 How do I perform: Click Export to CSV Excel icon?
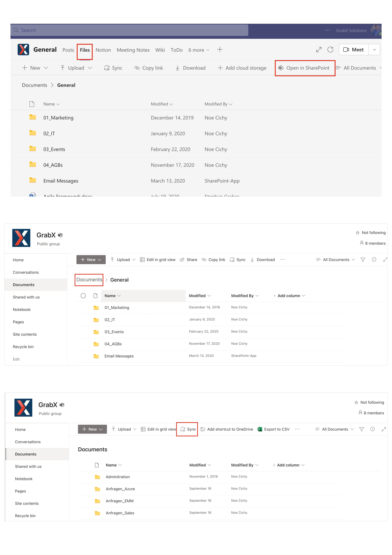coord(260,429)
